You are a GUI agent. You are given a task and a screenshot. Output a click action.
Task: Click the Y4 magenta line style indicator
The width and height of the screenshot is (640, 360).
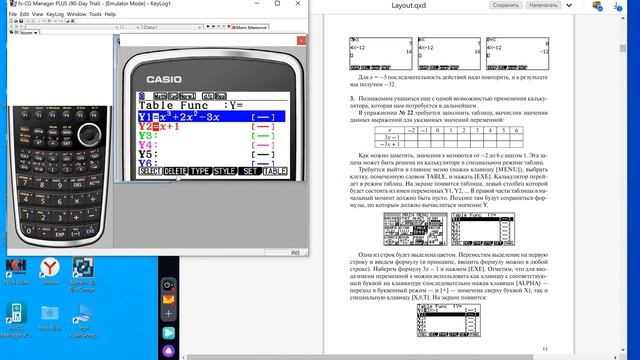pos(263,145)
